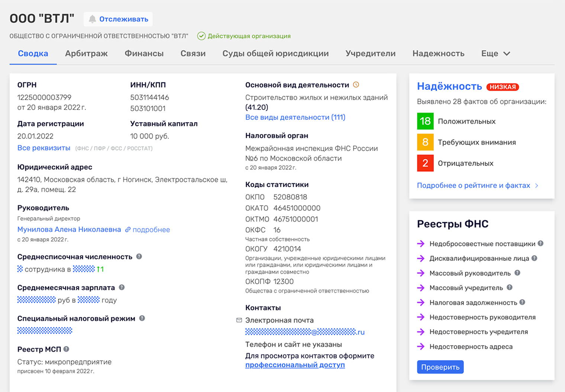Click ОКОПФ code 12300
The image size is (565, 392).
(x=283, y=282)
